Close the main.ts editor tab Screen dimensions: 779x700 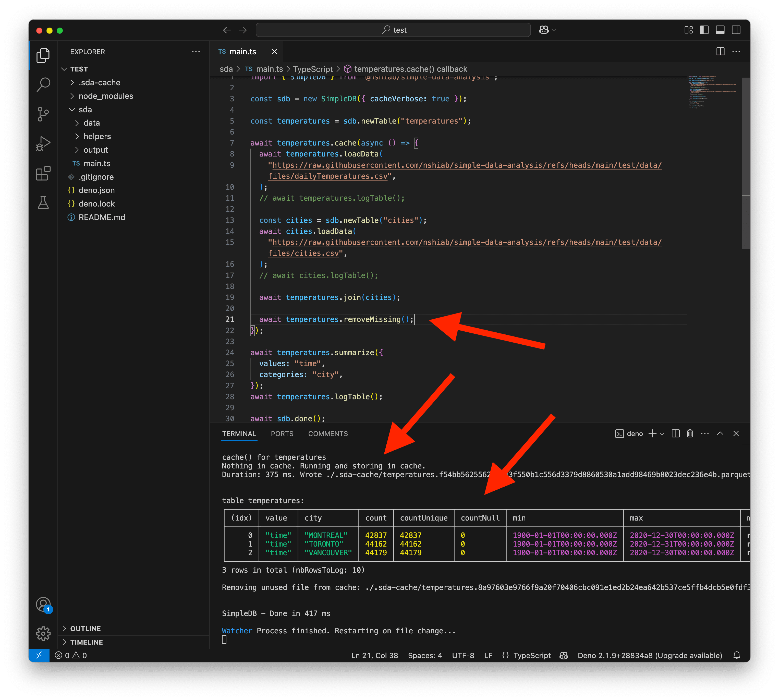[x=274, y=52]
